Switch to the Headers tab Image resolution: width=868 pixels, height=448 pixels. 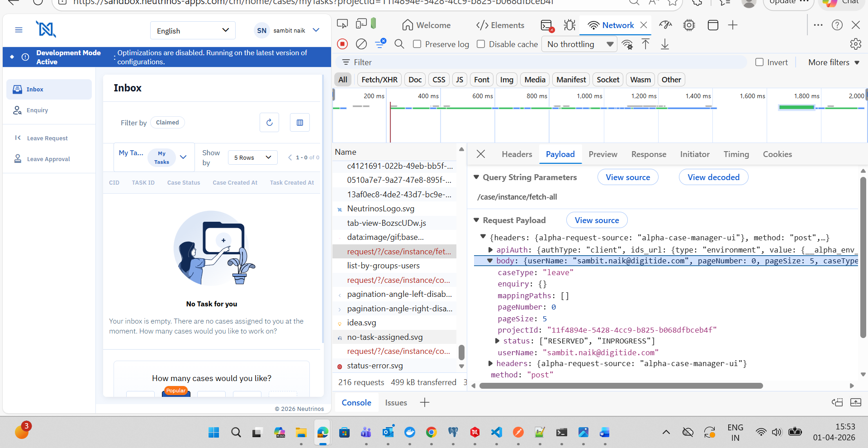(x=517, y=154)
